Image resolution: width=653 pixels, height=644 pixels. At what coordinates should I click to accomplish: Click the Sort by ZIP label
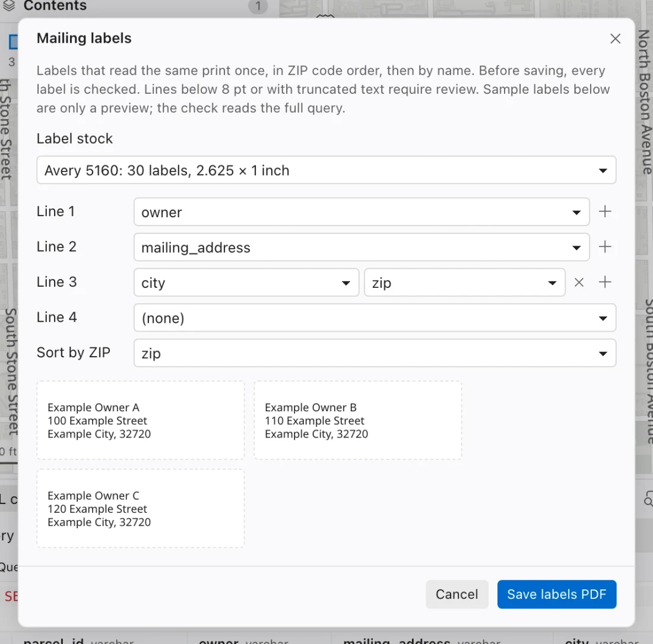73,353
